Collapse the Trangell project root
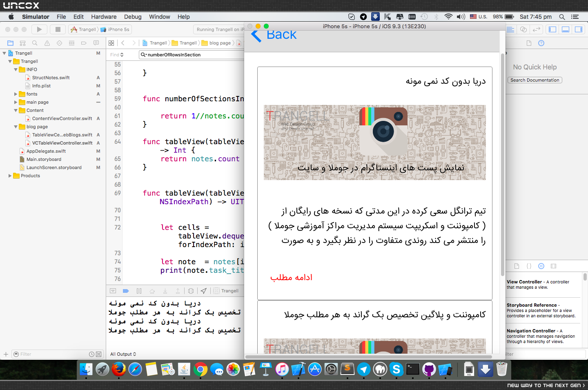588x390 pixels. pyautogui.click(x=4, y=53)
